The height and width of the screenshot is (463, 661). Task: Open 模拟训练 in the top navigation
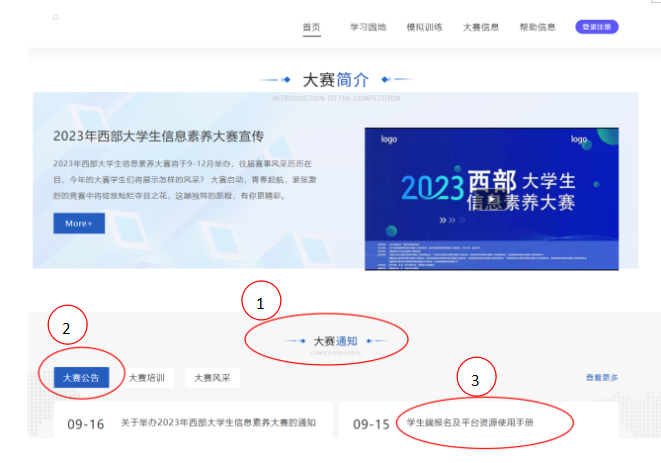pos(424,27)
